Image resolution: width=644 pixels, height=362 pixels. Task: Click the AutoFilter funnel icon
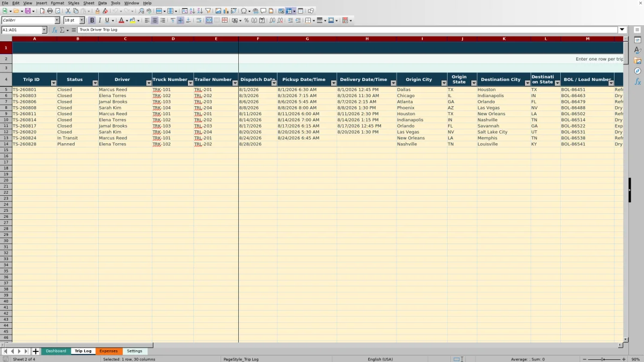[x=208, y=11]
